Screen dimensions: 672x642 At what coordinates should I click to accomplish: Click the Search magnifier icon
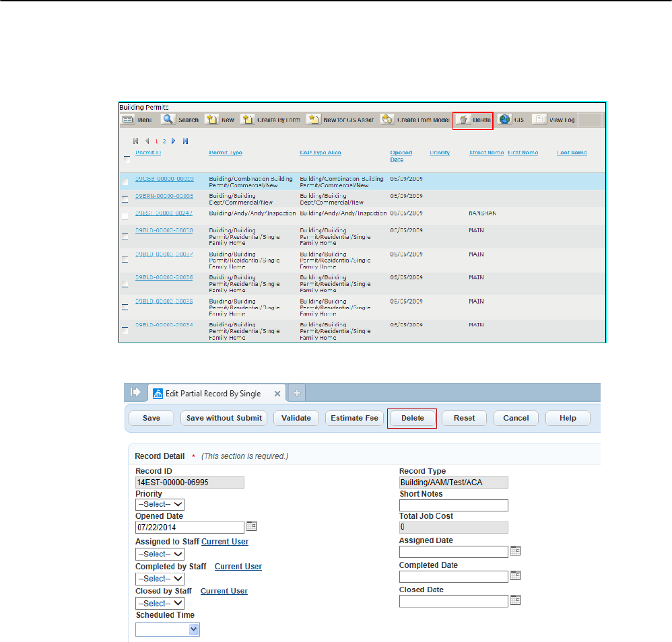click(x=168, y=119)
